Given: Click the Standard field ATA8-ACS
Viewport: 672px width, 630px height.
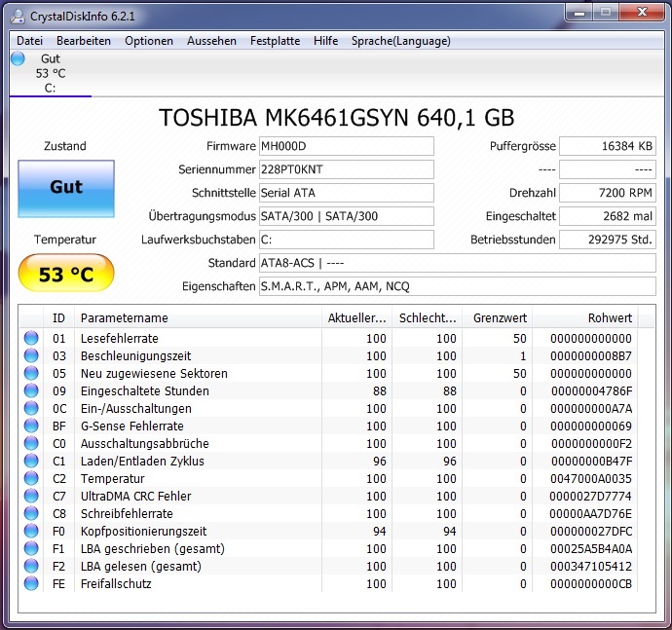Looking at the screenshot, I should pos(458,263).
